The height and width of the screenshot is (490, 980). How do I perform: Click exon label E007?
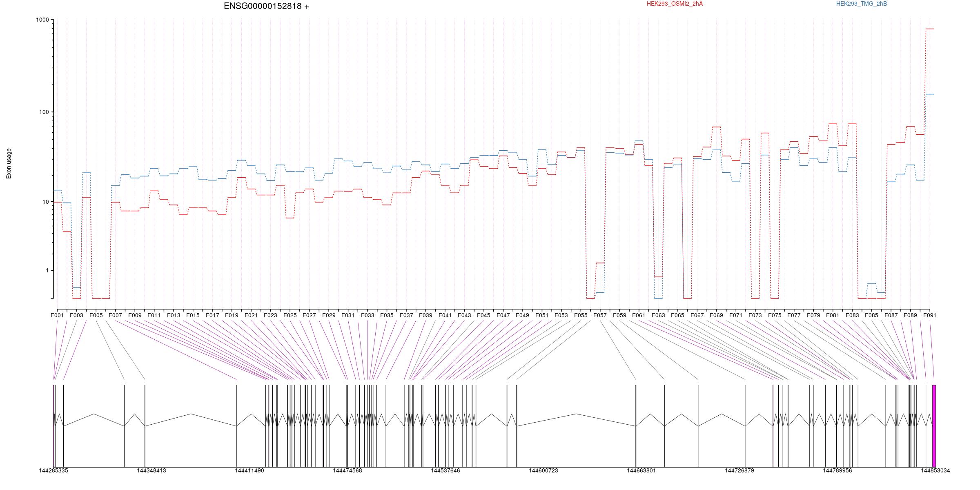pyautogui.click(x=115, y=315)
